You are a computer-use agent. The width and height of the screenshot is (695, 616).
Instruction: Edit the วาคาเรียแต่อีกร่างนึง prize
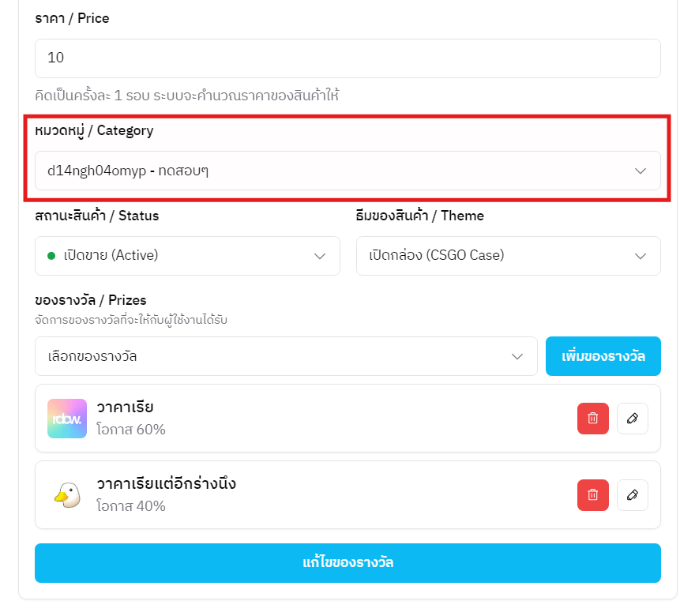[632, 495]
